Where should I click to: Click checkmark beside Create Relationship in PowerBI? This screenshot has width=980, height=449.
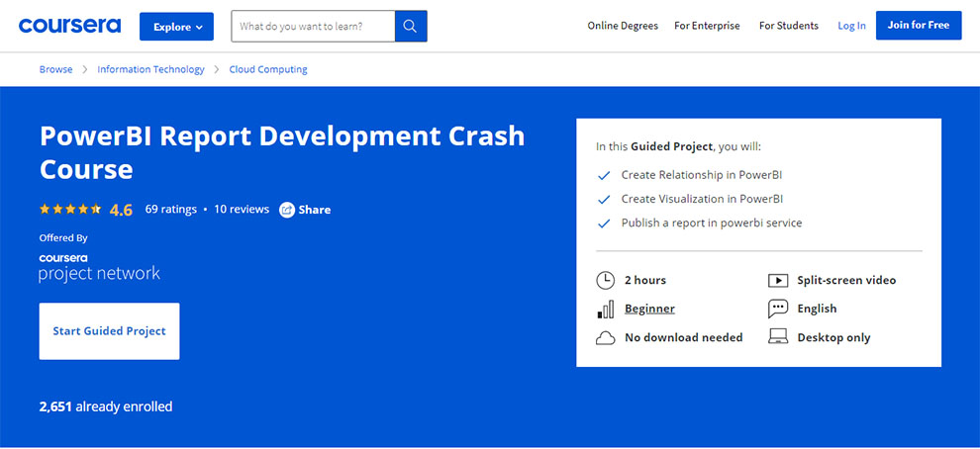604,176
